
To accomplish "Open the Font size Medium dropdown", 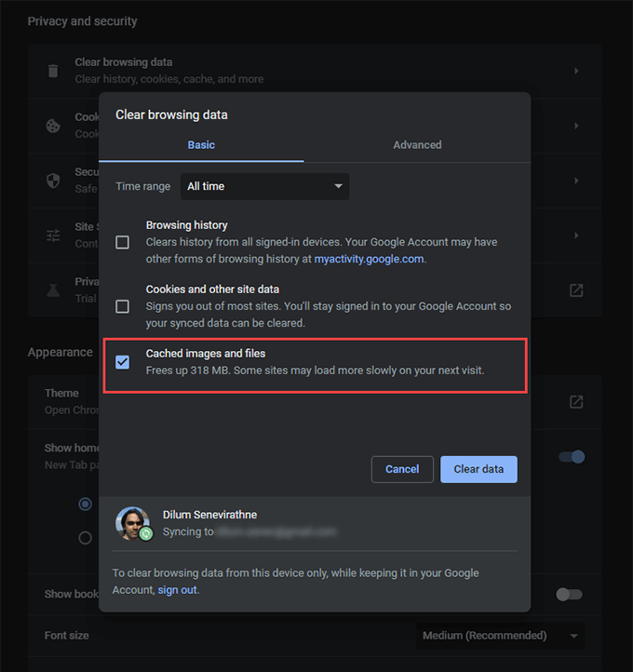I will [x=500, y=636].
